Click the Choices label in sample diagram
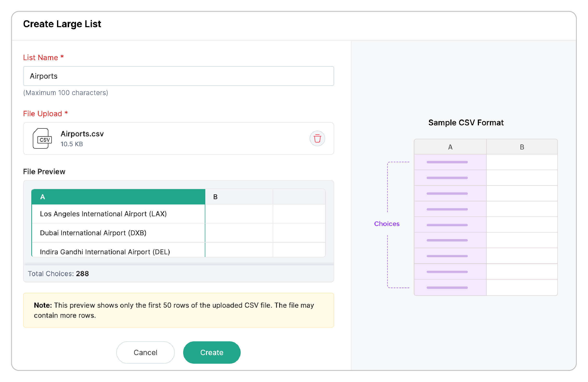The width and height of the screenshot is (588, 382). (x=387, y=224)
